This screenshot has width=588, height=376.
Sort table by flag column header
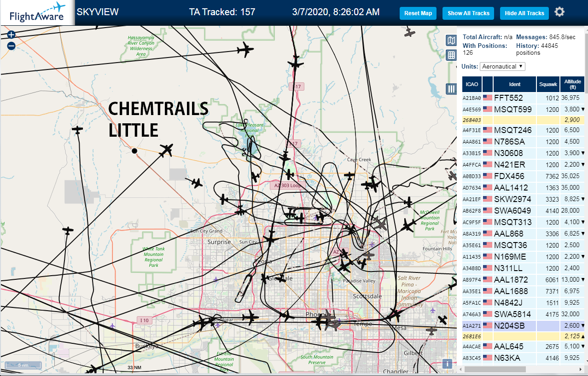pyautogui.click(x=488, y=84)
